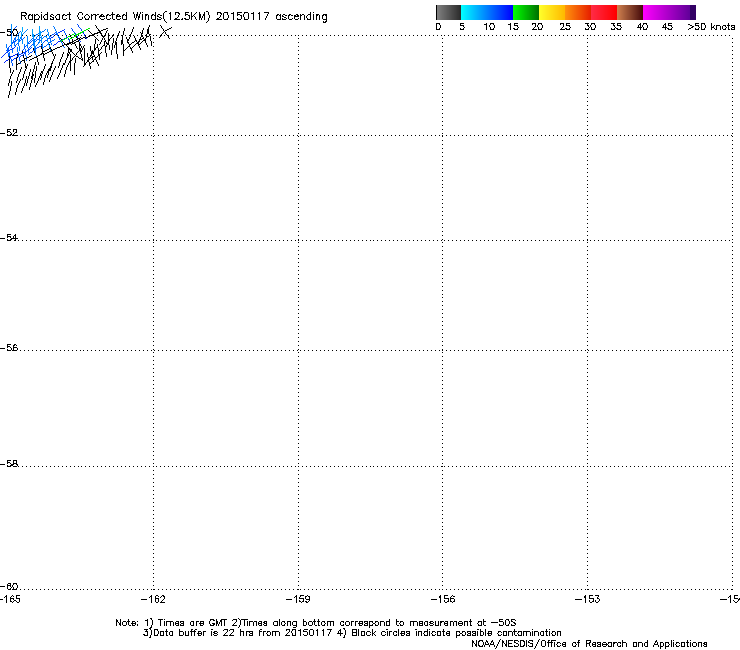The image size is (740, 650).
Task: Click the yellow 20-25 knots color segment
Action: point(552,12)
